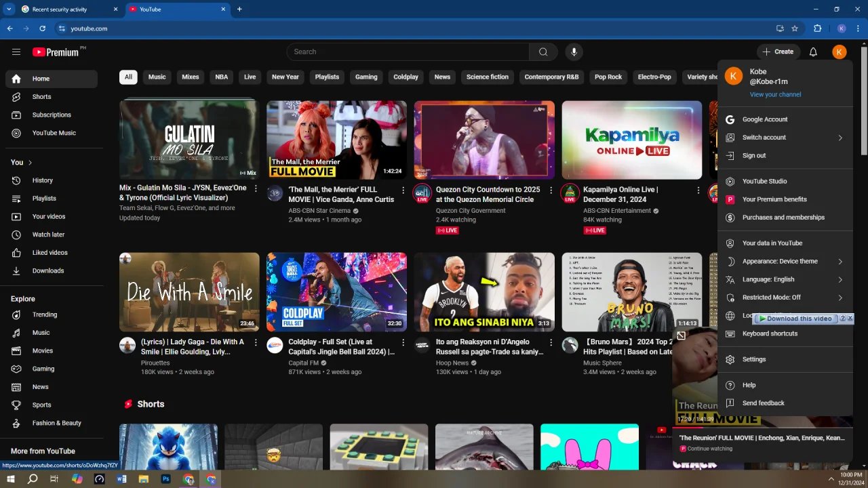868x488 pixels.
Task: Select the Coldplay filter chip
Action: coord(406,77)
